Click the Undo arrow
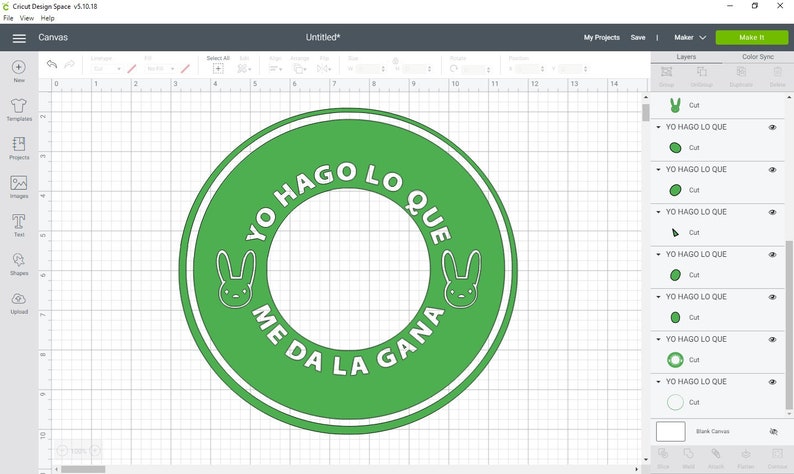794x474 pixels. click(52, 64)
